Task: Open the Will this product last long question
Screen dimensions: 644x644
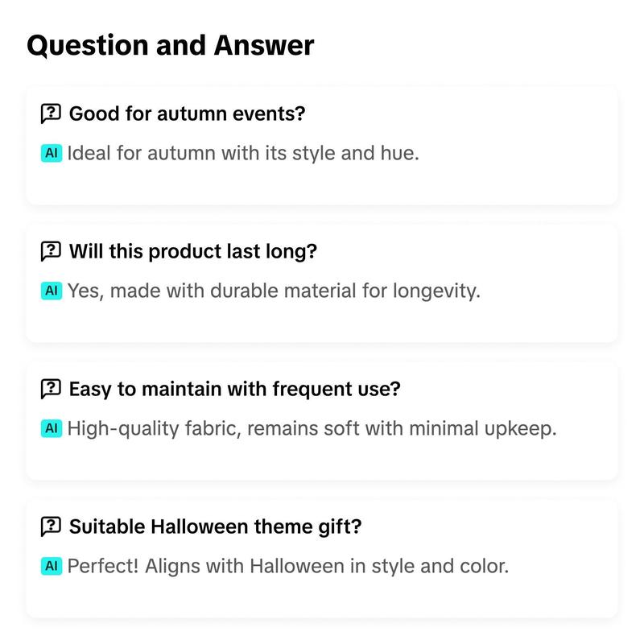Action: [x=193, y=251]
